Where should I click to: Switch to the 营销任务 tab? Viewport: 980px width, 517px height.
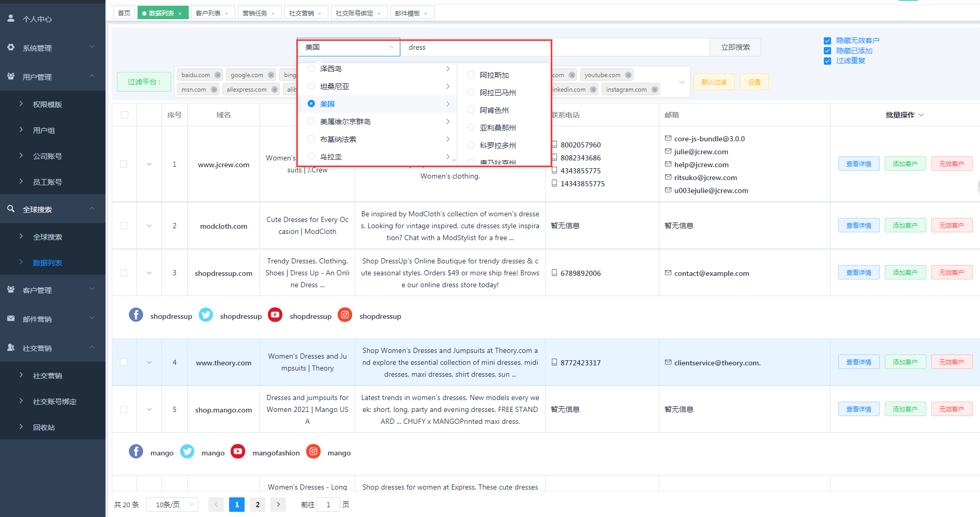[255, 13]
